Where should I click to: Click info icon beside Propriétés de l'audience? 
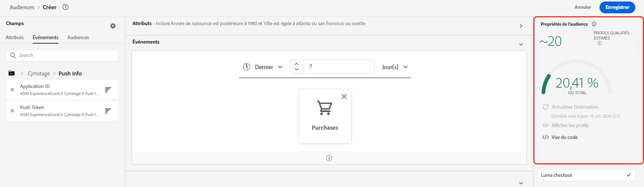click(594, 24)
